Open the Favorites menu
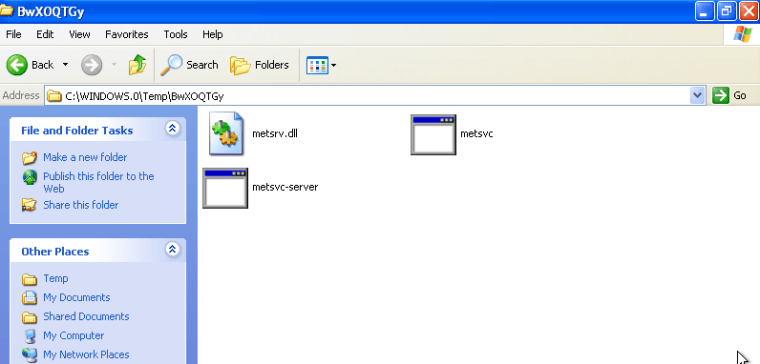 point(127,34)
